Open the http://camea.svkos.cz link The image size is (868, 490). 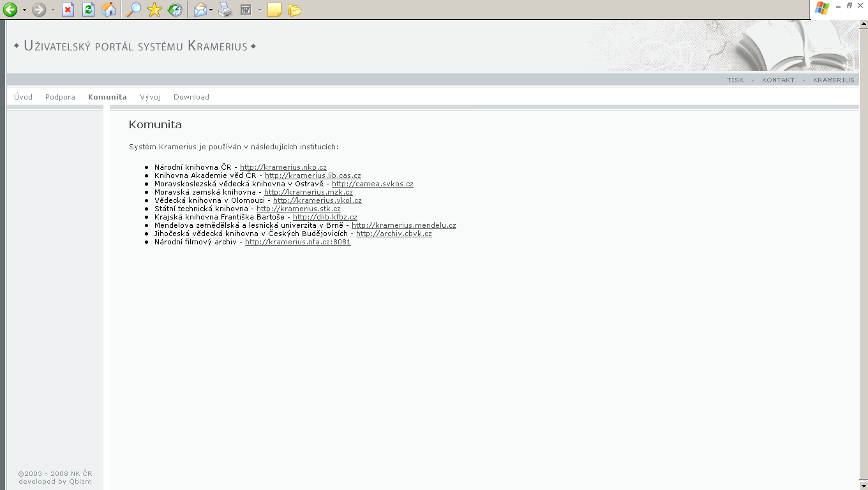tap(373, 184)
